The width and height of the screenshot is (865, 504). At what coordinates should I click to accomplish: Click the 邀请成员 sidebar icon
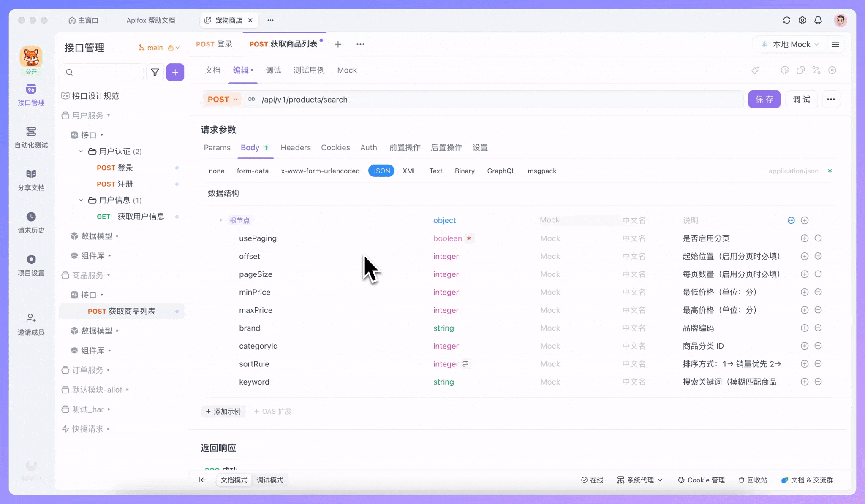tap(31, 324)
